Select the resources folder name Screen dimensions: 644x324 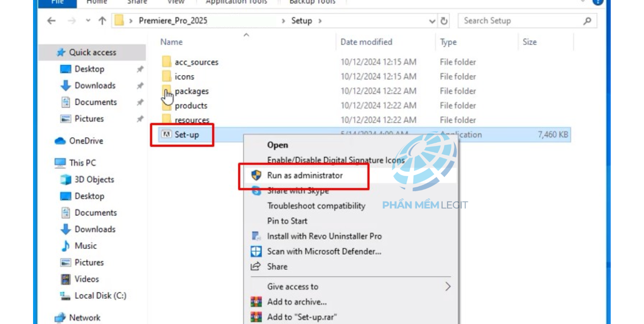[192, 120]
